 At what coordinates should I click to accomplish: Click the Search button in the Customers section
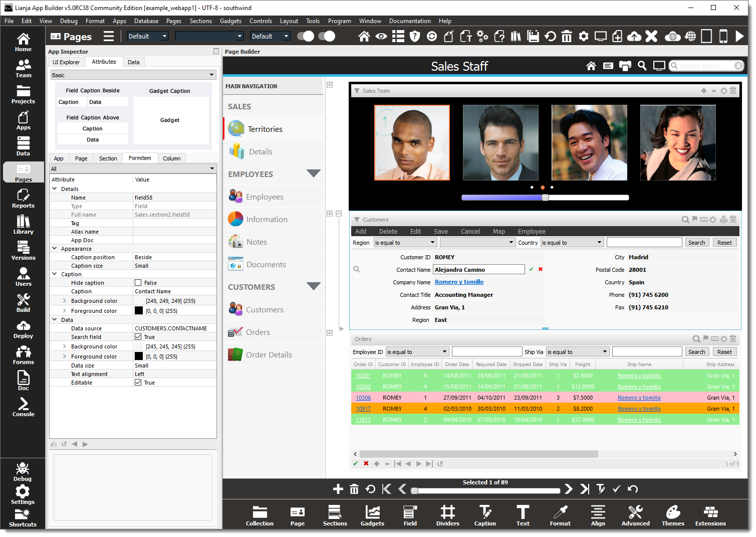(697, 242)
